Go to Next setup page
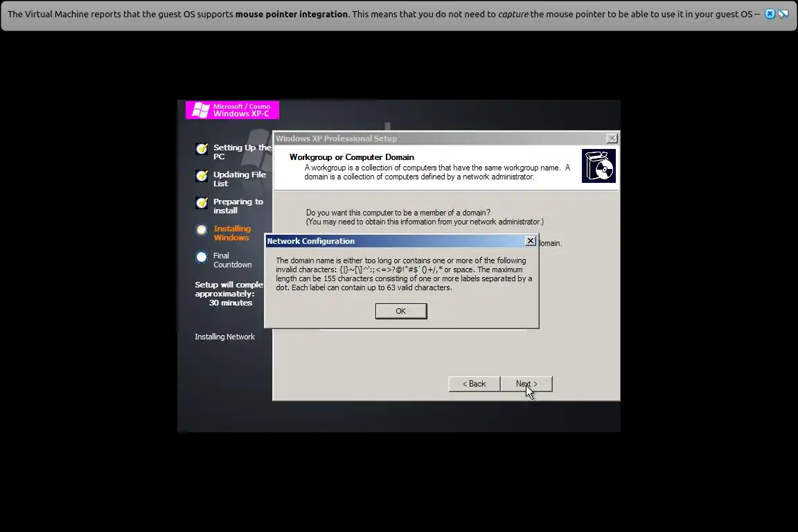 [x=526, y=384]
